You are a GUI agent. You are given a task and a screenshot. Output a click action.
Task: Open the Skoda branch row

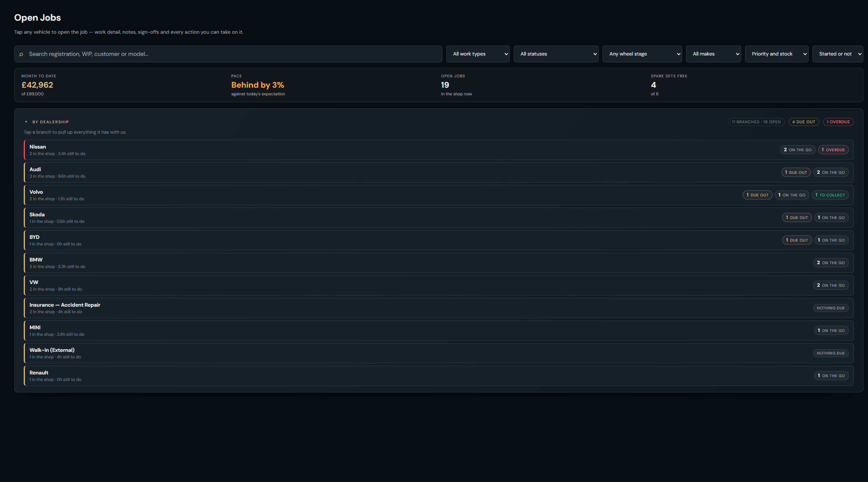[439, 217]
